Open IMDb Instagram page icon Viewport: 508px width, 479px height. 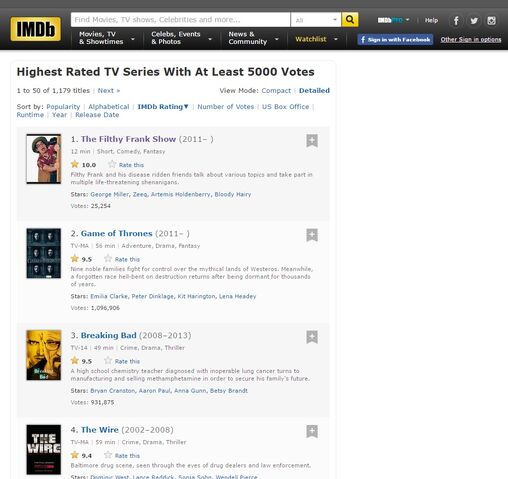(491, 21)
